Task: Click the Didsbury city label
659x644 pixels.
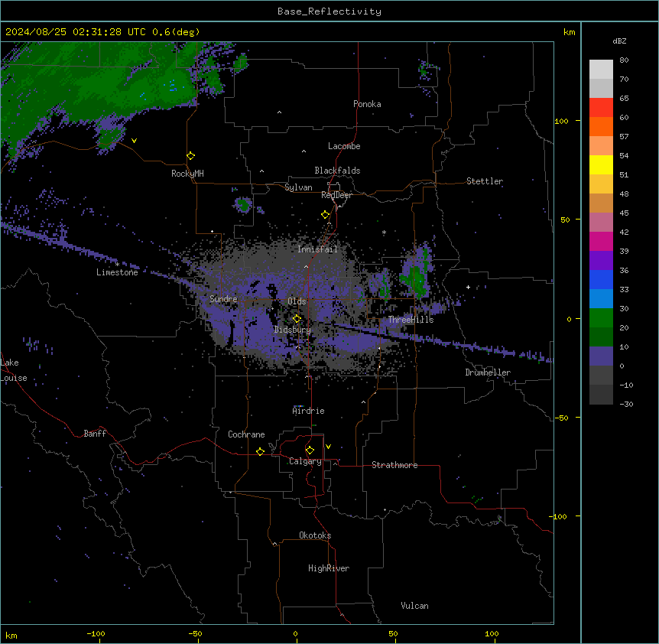Action: (x=293, y=330)
